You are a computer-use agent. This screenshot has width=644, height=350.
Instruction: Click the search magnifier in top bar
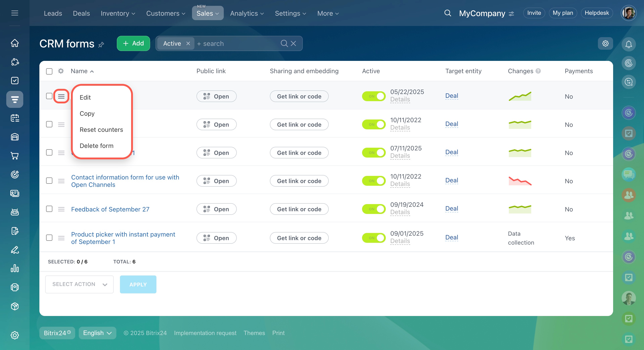pyautogui.click(x=448, y=13)
